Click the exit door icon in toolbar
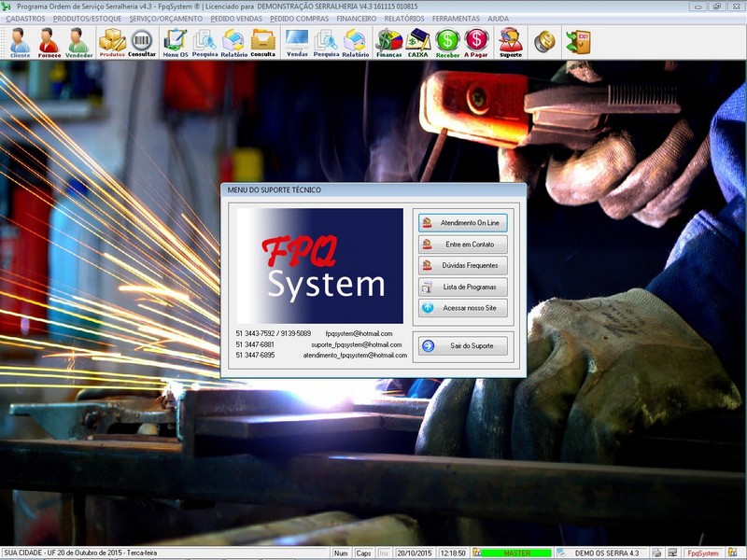This screenshot has height=560, width=747. [578, 41]
